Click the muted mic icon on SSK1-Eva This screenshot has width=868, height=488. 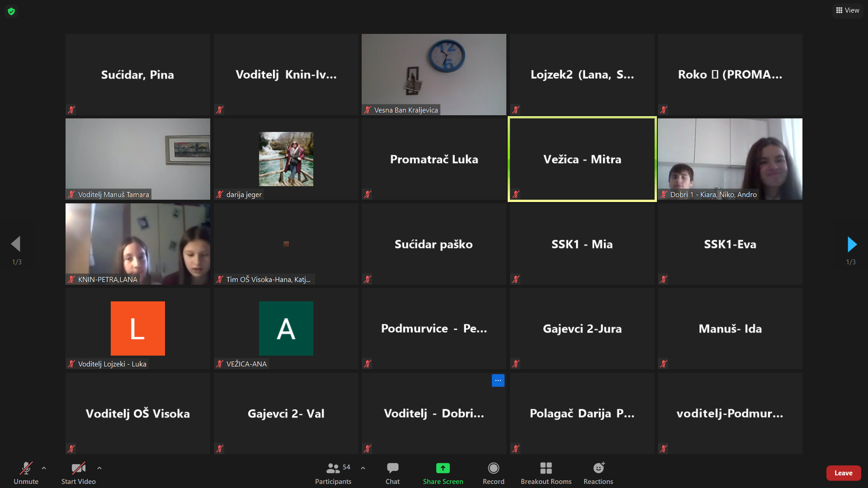pos(664,279)
